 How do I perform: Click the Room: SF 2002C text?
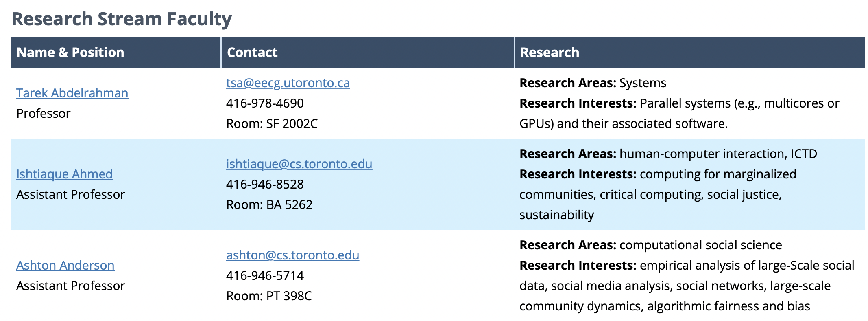coord(272,123)
